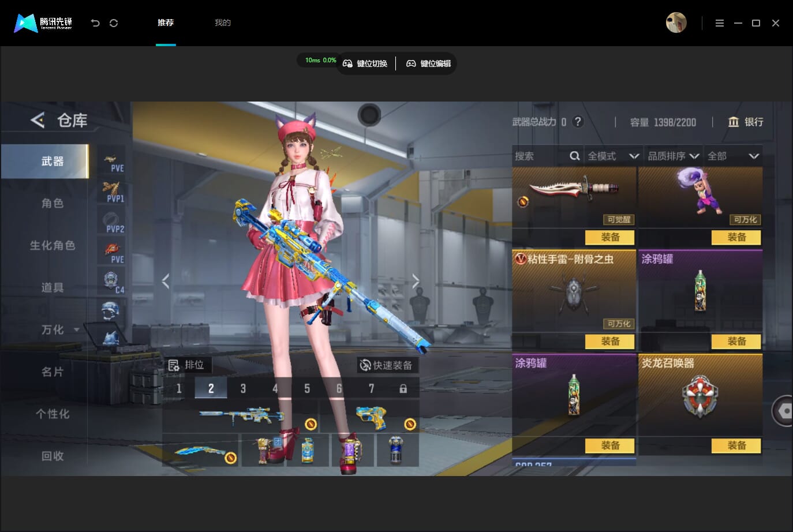Open the 道具 sidebar tab

(x=53, y=287)
